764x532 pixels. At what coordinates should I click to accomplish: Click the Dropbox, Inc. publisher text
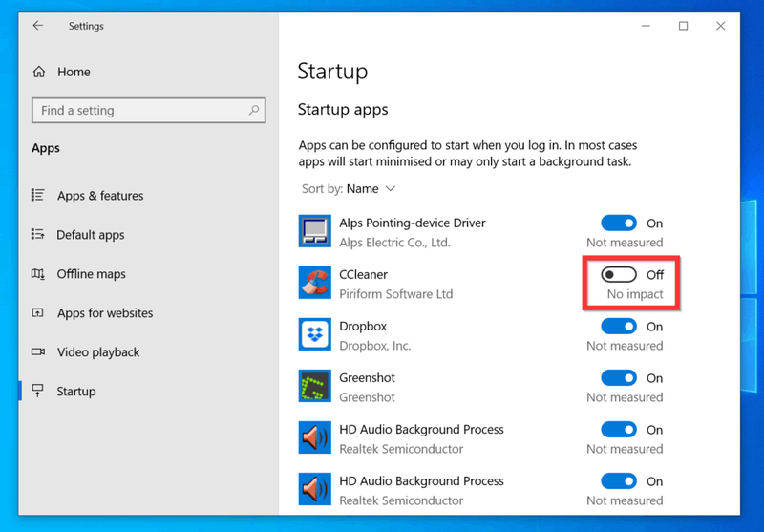(375, 346)
